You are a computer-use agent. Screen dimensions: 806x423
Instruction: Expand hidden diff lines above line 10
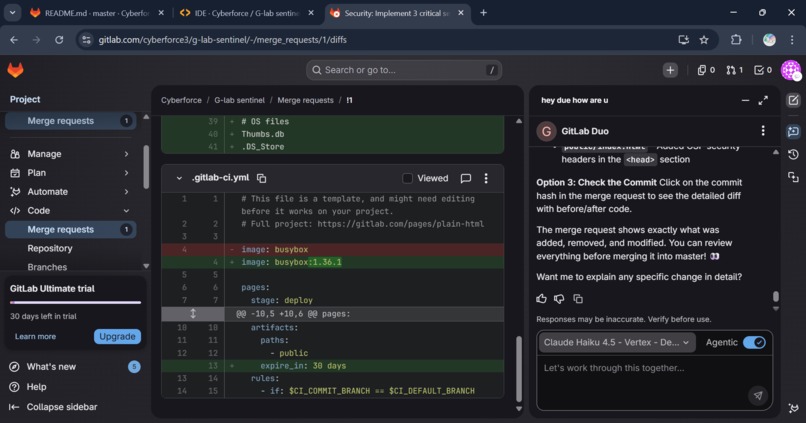[193, 314]
